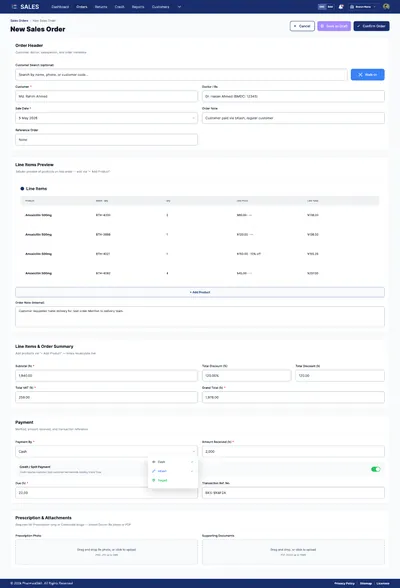
Task: Select the Cash icon in payment popup
Action: pyautogui.click(x=154, y=462)
